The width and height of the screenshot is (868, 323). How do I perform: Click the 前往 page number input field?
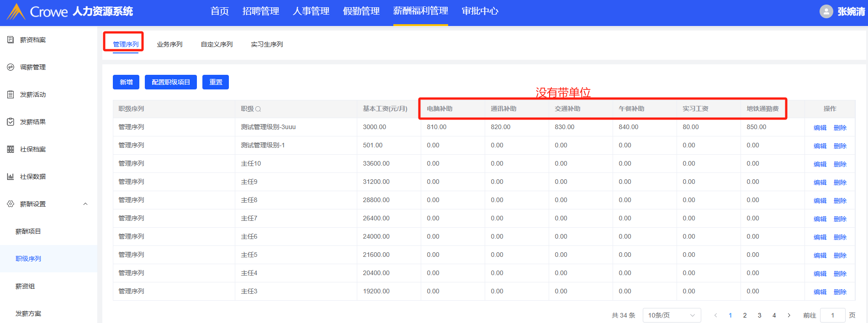tap(832, 315)
